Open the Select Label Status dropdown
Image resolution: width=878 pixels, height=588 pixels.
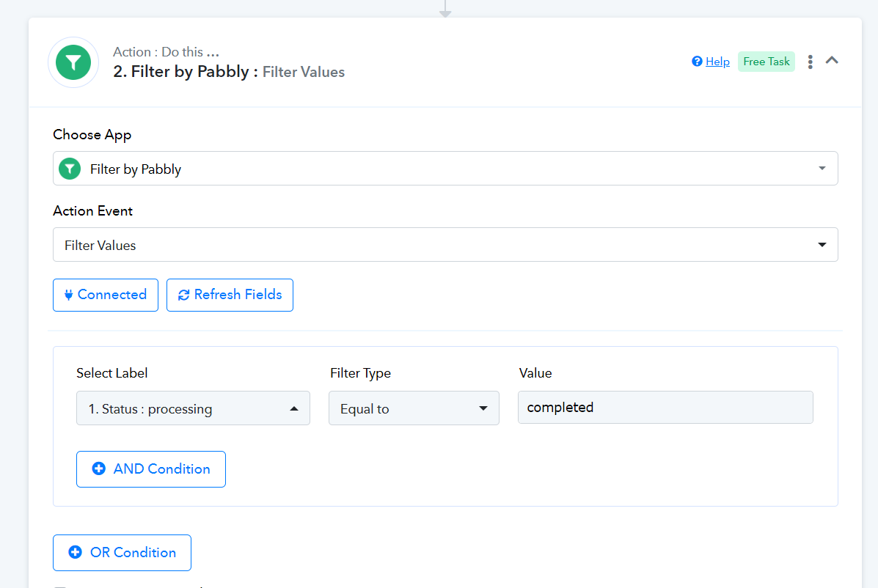pyautogui.click(x=193, y=408)
